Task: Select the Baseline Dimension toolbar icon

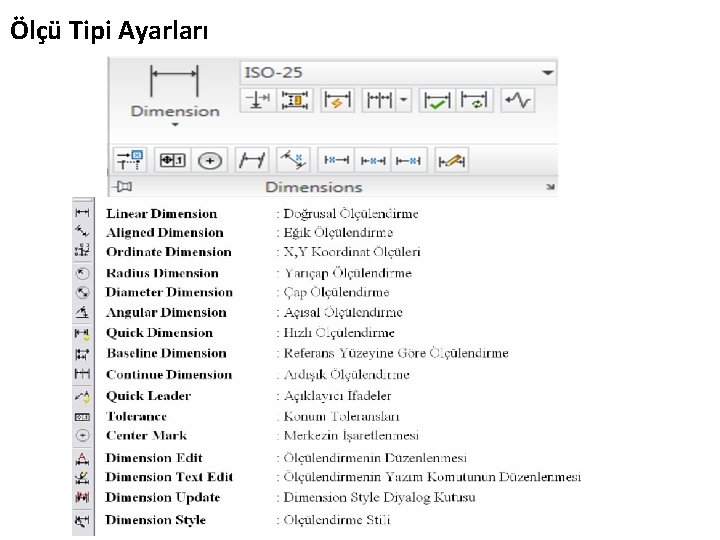Action: 82,354
